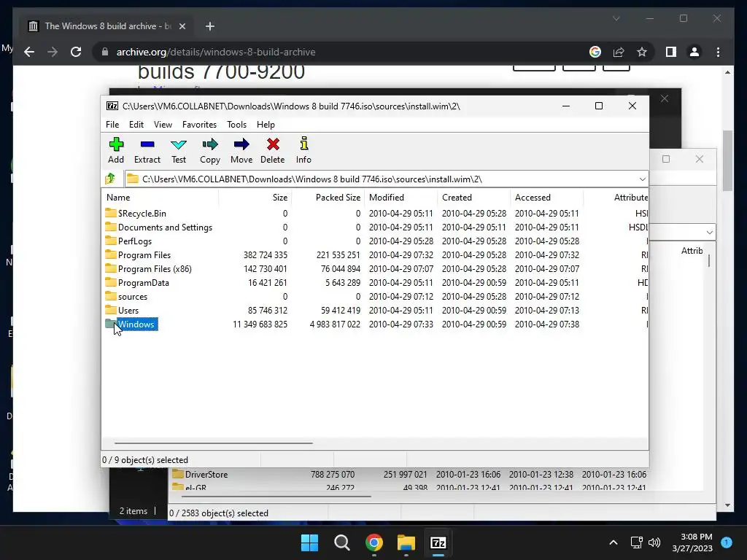The image size is (747, 560).
Task: Close the Windows 8 build archive tab
Action: pyautogui.click(x=182, y=26)
